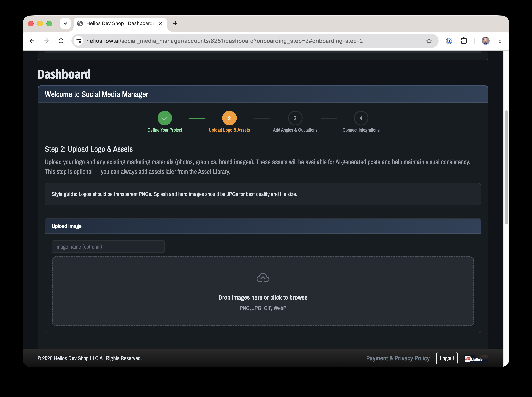
Task: Open Chrome three-dot menu
Action: [x=500, y=41]
